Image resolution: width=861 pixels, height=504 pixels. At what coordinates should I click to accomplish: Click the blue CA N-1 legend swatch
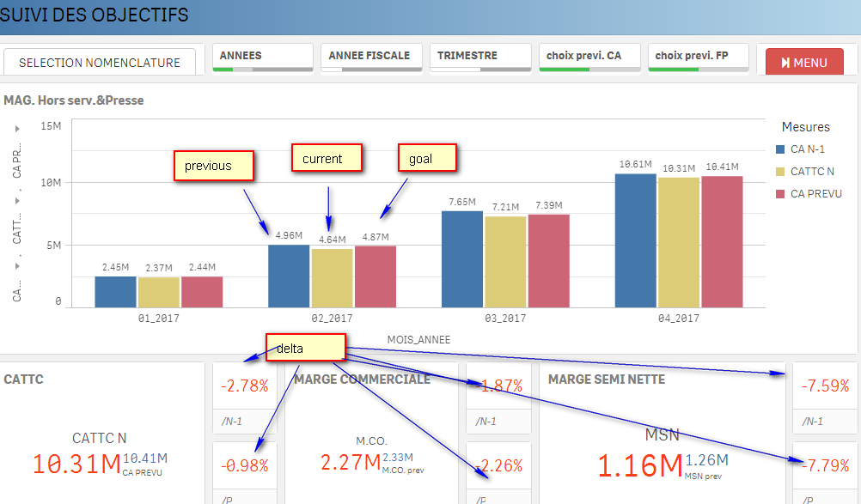coord(781,149)
